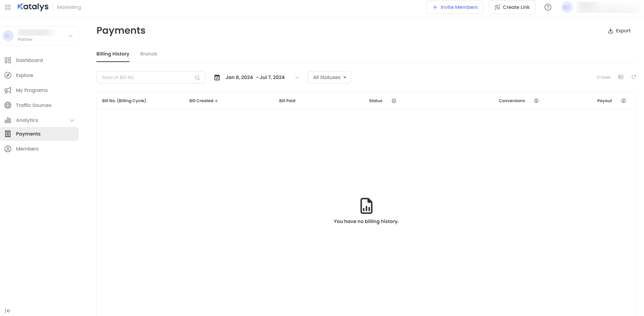This screenshot has width=644, height=316.
Task: Click the Payout info icon
Action: (623, 101)
